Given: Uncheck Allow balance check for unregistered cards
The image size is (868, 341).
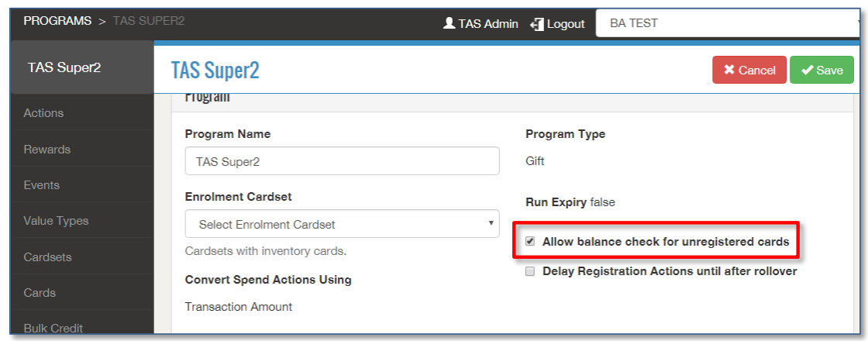Looking at the screenshot, I should point(530,242).
